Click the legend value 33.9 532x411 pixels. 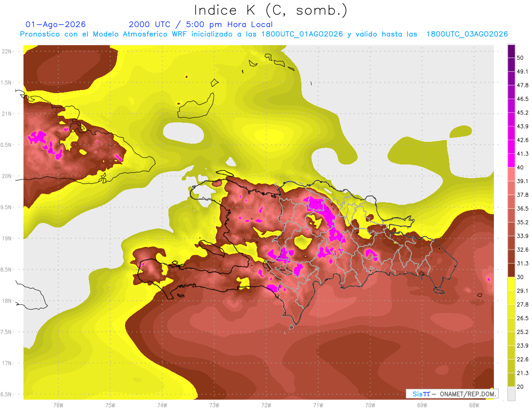[523, 236]
